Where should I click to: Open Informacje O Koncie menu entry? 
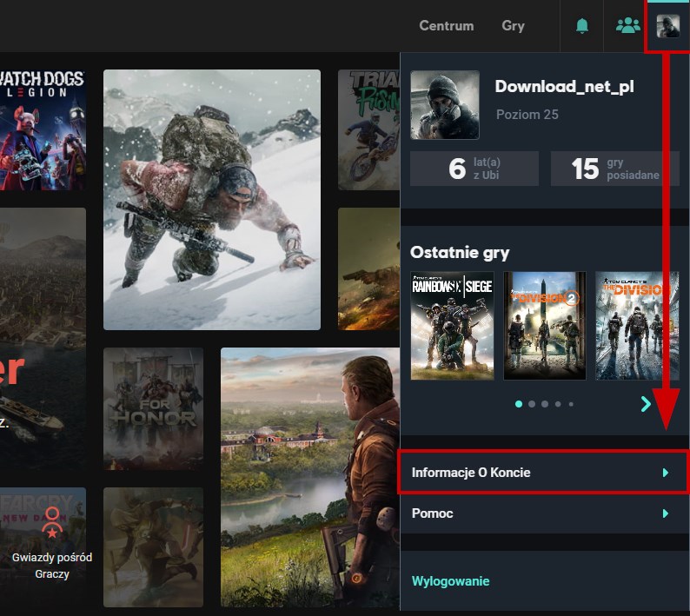(x=543, y=472)
